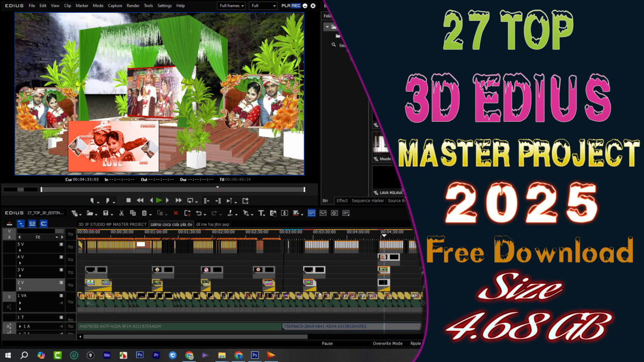This screenshot has width=644, height=362.
Task: Switch to 'dil me hai jitni asqi' sequence tab
Action: tap(213, 224)
